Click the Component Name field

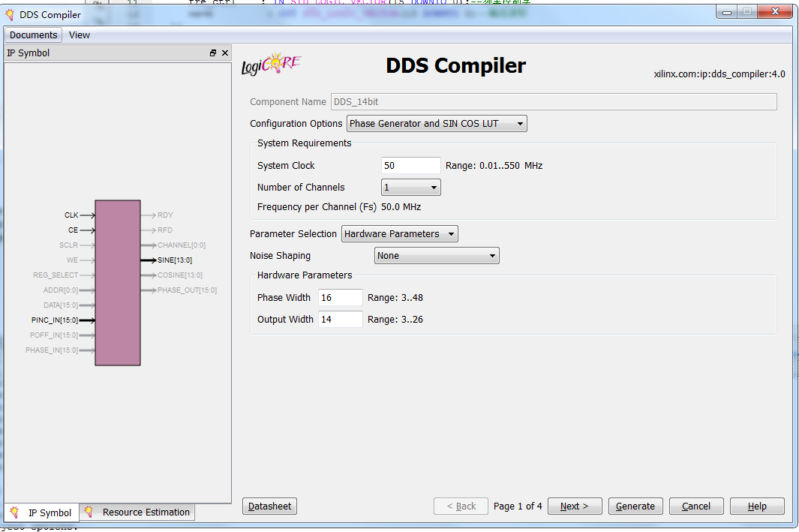[554, 102]
